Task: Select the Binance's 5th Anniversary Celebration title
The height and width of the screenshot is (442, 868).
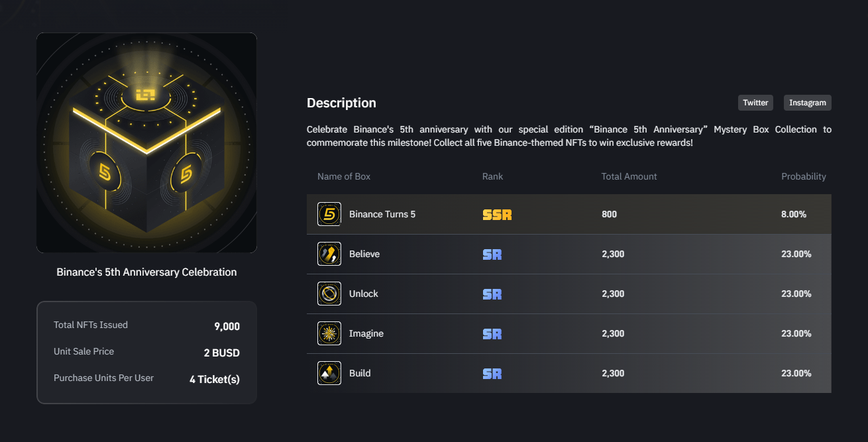Action: coord(146,272)
